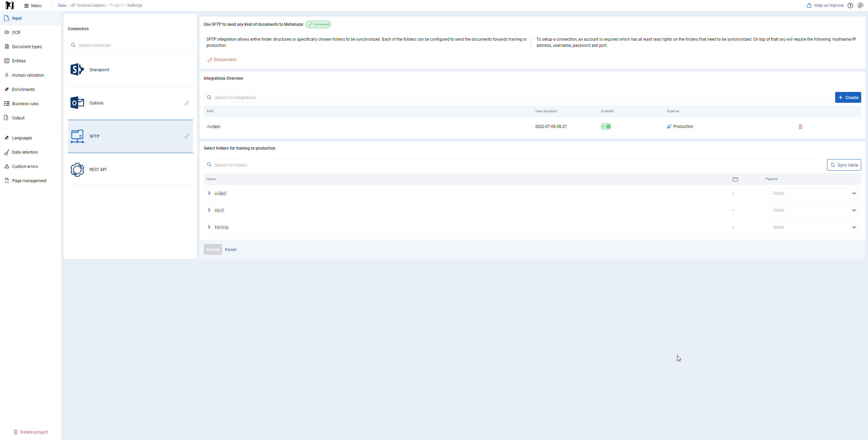The height and width of the screenshot is (440, 868).
Task: Click the Outlook connected link icon
Action: click(187, 103)
